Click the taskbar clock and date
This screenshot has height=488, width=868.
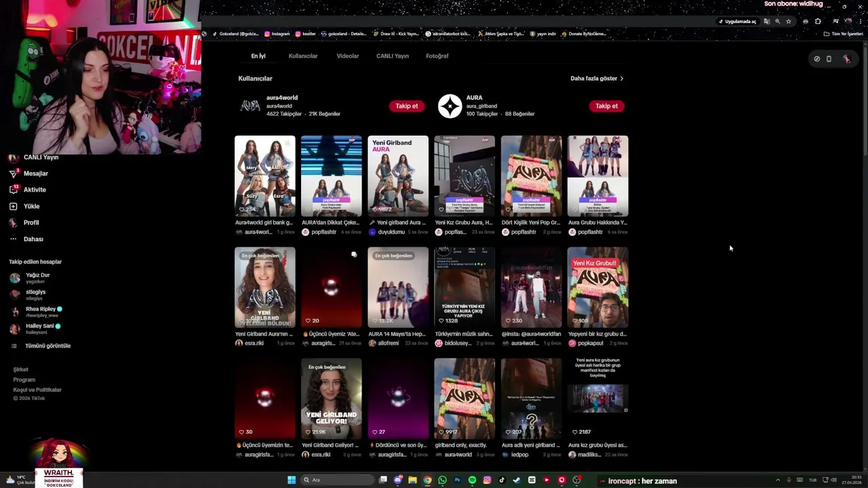853,481
